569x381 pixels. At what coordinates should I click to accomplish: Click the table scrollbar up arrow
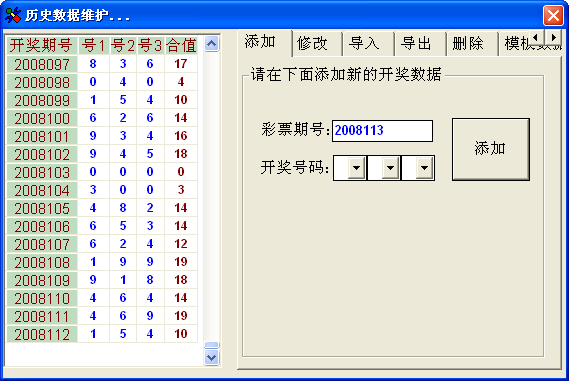click(212, 44)
